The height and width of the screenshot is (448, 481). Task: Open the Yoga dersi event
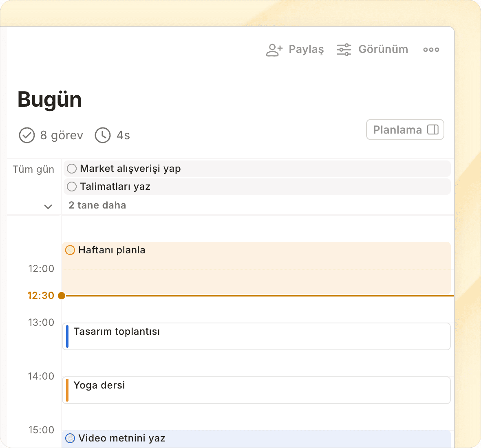pyautogui.click(x=257, y=390)
